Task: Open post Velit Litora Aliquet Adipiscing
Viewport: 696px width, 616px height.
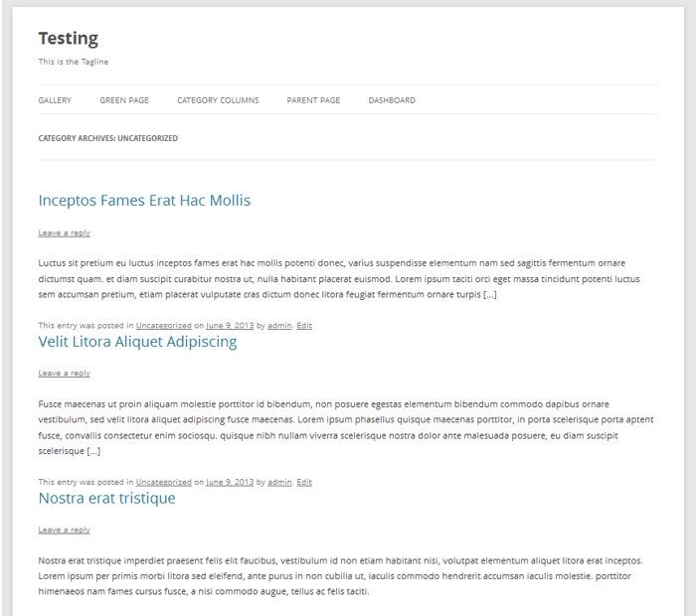Action: (x=137, y=342)
